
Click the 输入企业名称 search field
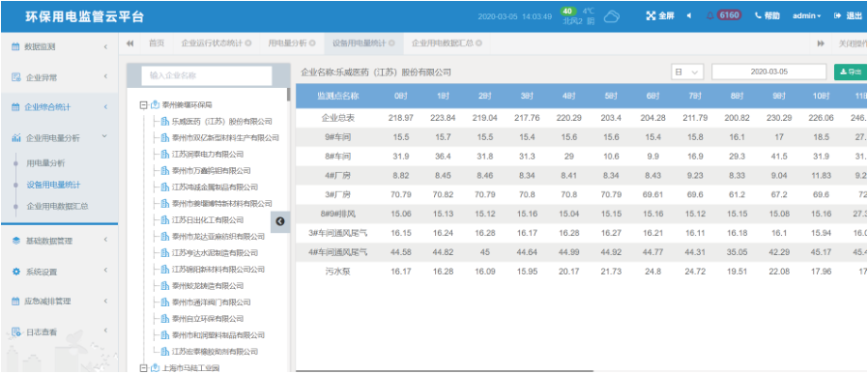[207, 75]
